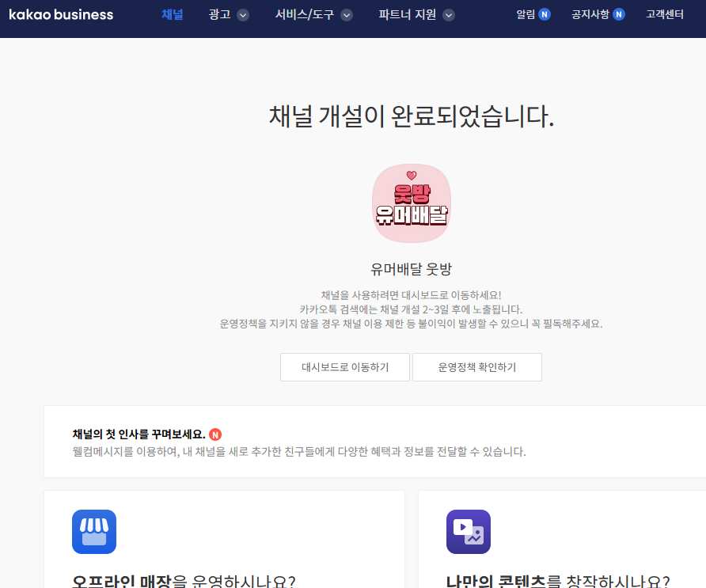This screenshot has width=706, height=588.
Task: Click the 대시보드로 이동하기 button
Action: coord(345,367)
